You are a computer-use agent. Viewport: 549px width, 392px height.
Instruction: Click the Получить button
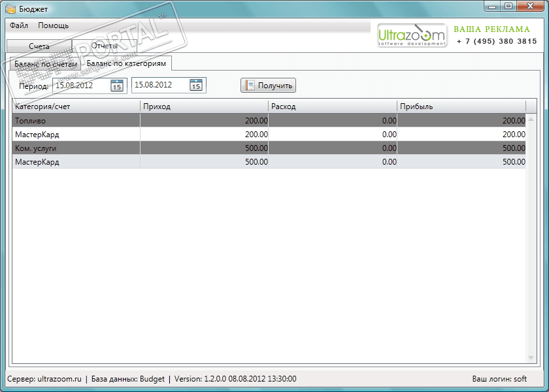point(268,86)
